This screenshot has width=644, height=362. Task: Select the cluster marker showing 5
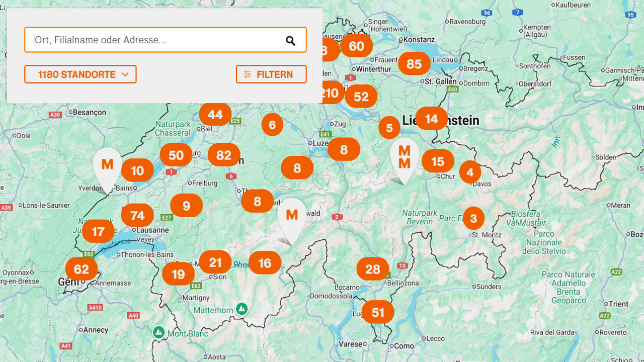tap(389, 128)
